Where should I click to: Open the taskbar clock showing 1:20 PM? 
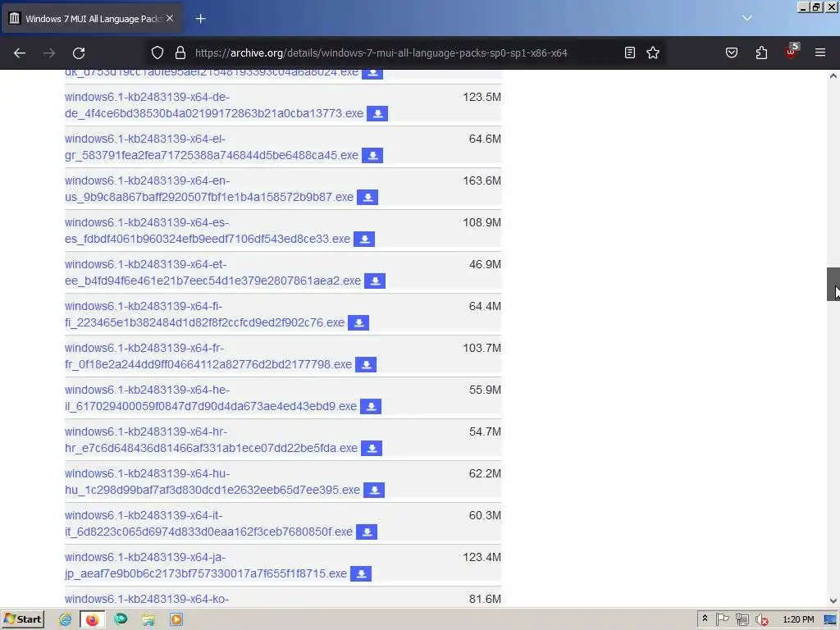click(x=798, y=619)
